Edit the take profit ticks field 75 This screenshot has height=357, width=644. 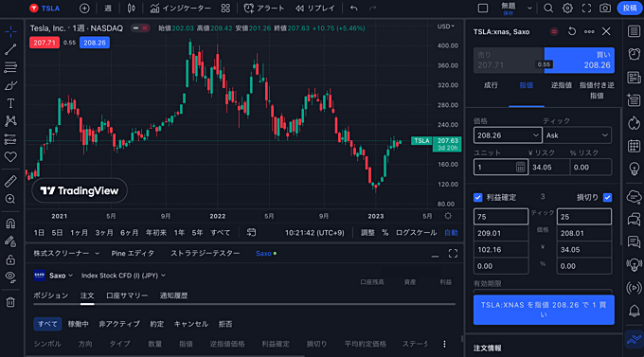tap(501, 217)
